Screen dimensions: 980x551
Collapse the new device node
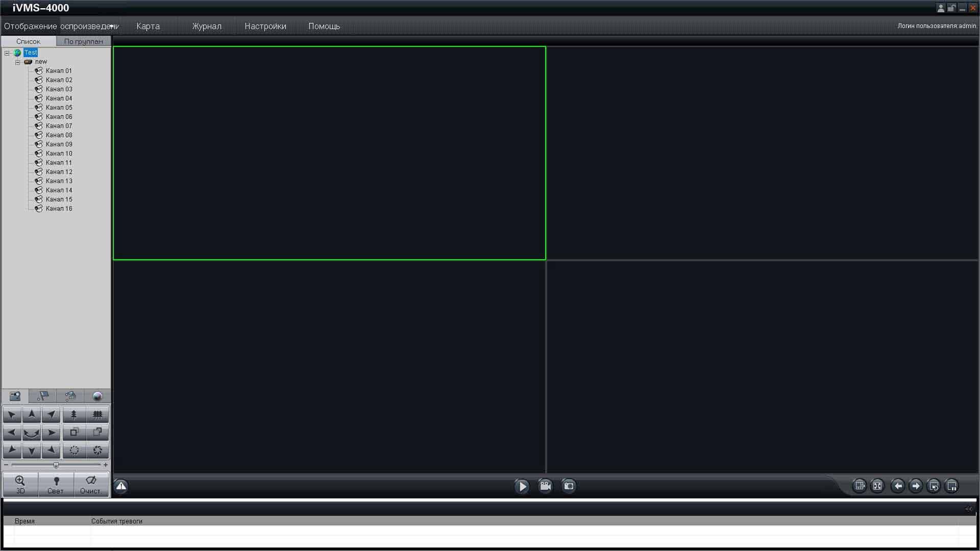pos(18,62)
